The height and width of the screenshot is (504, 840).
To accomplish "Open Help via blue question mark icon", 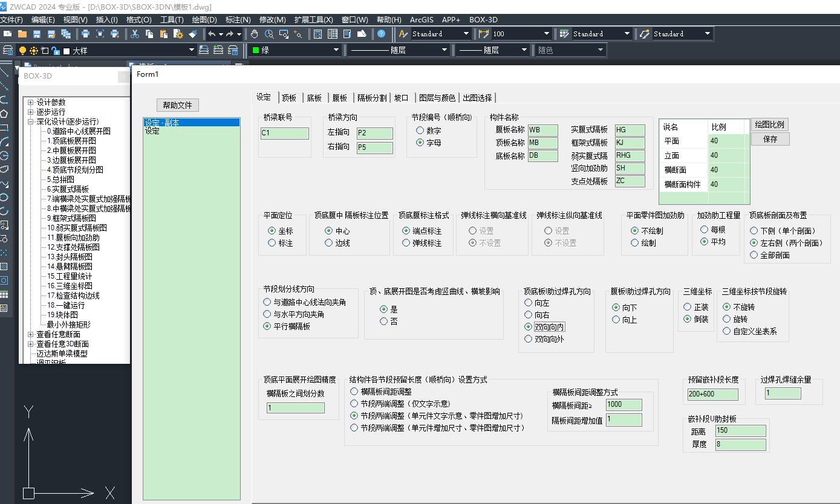I will click(x=381, y=34).
